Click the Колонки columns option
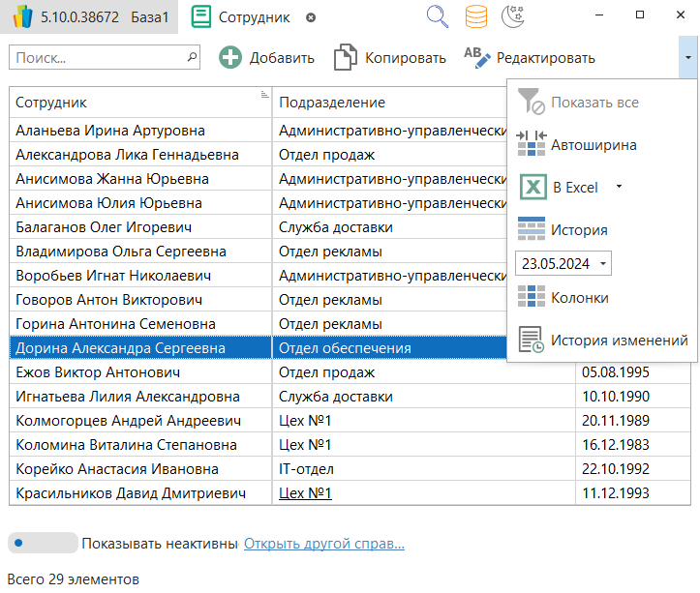 point(579,297)
